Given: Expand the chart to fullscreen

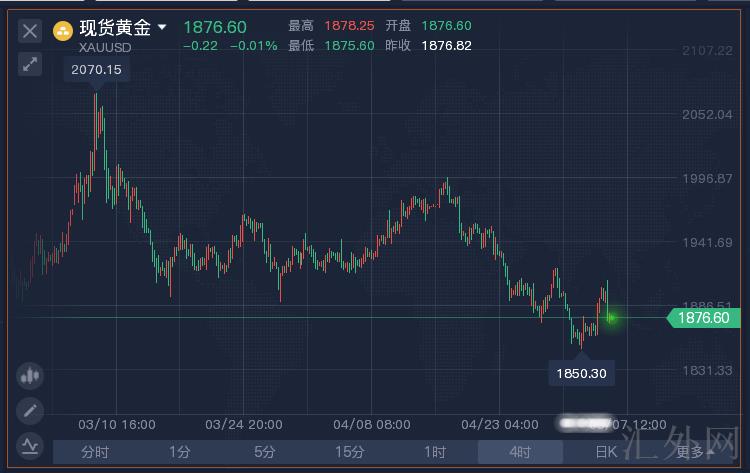Looking at the screenshot, I should point(30,64).
